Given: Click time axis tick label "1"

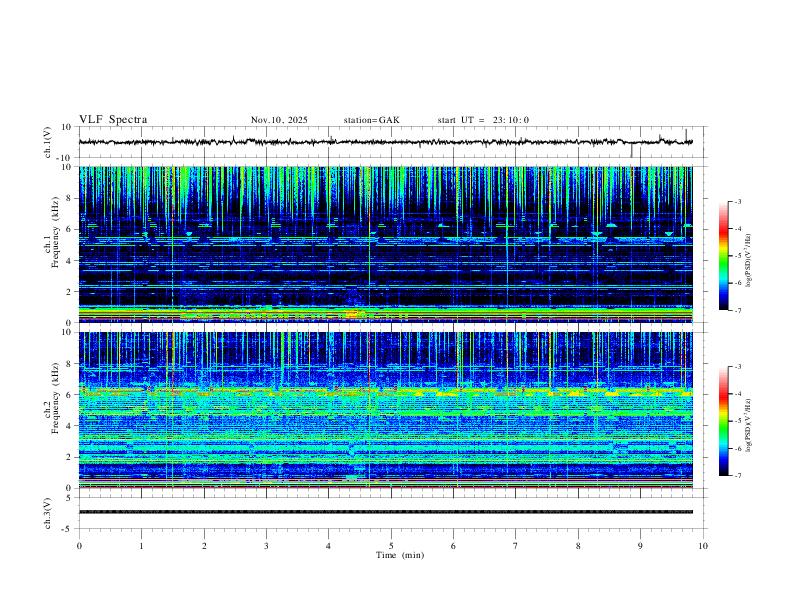Looking at the screenshot, I should [x=141, y=546].
